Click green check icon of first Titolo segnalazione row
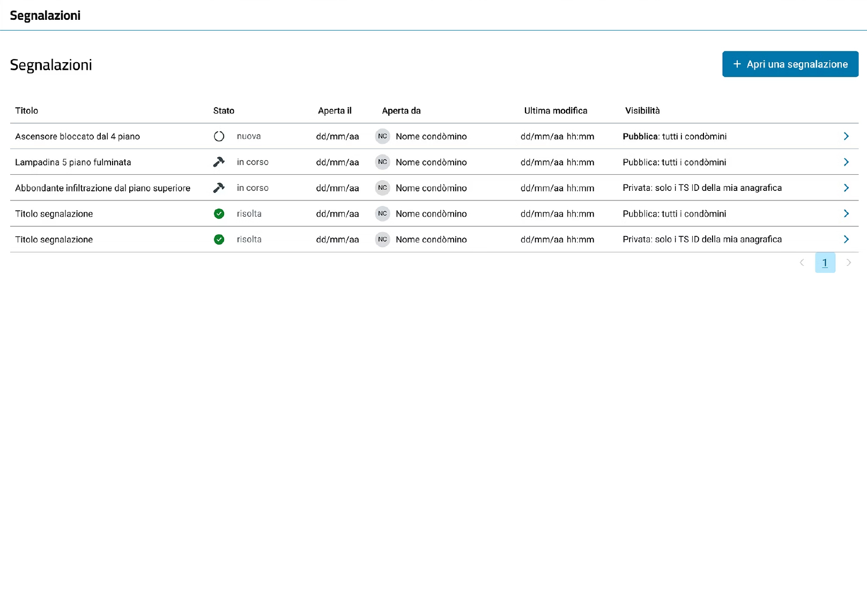The height and width of the screenshot is (616, 867). [x=219, y=213]
